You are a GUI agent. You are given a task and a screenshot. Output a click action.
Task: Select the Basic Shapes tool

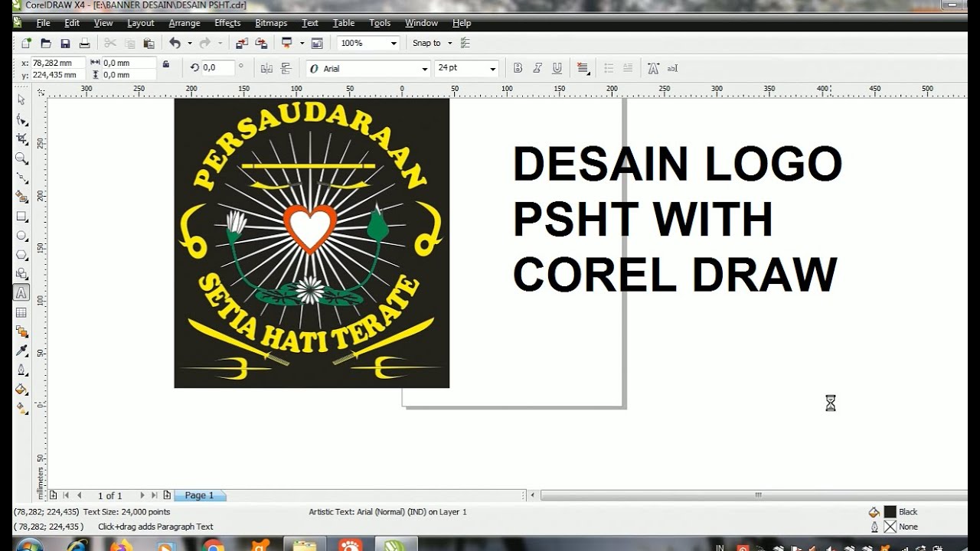(x=21, y=274)
